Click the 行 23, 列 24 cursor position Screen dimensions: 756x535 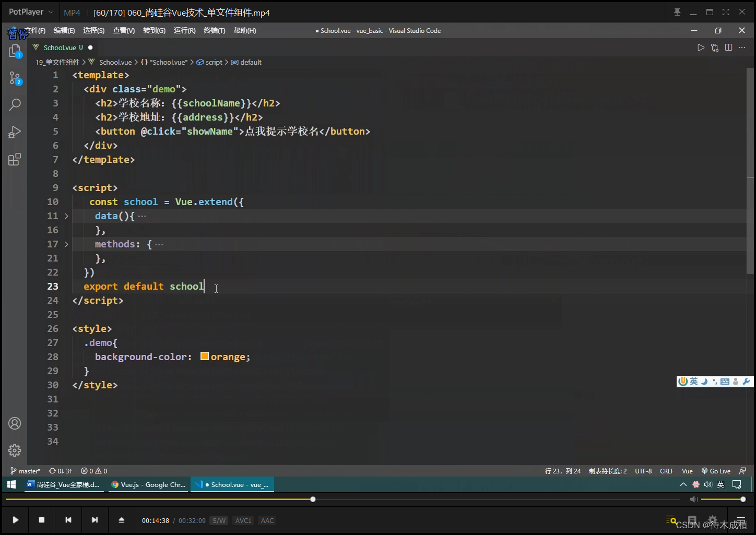click(x=563, y=471)
